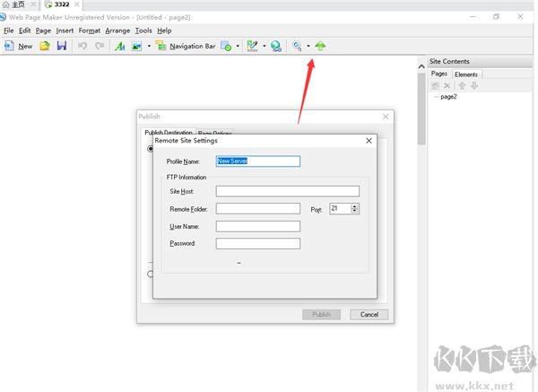Close the 3322 tab
This screenshot has height=392, width=538.
(77, 4)
